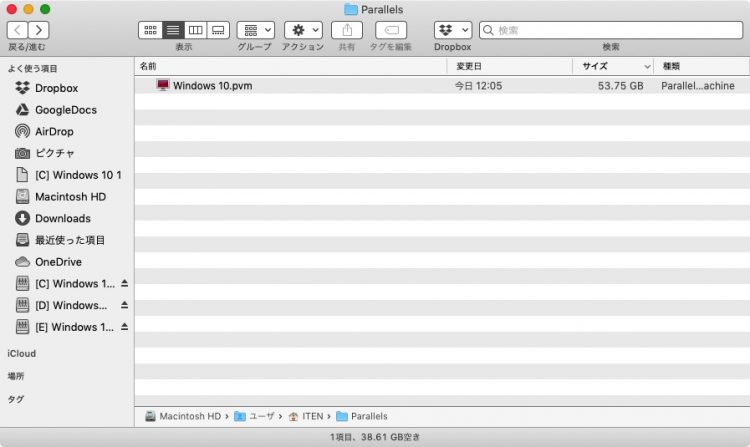Click in the search field
This screenshot has height=447, width=750.
[x=611, y=30]
